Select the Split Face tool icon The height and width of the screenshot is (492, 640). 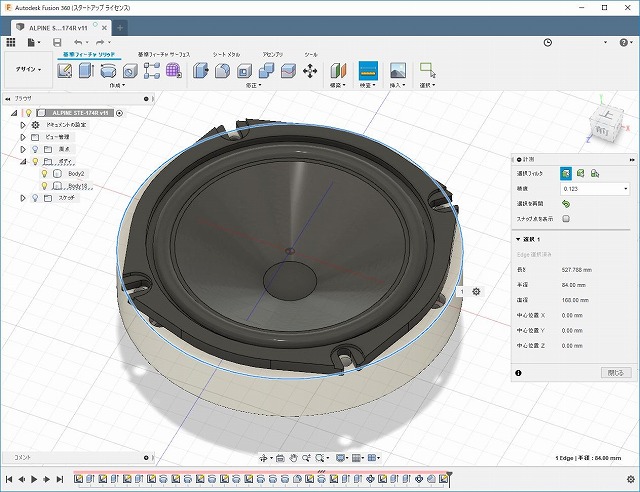click(288, 71)
